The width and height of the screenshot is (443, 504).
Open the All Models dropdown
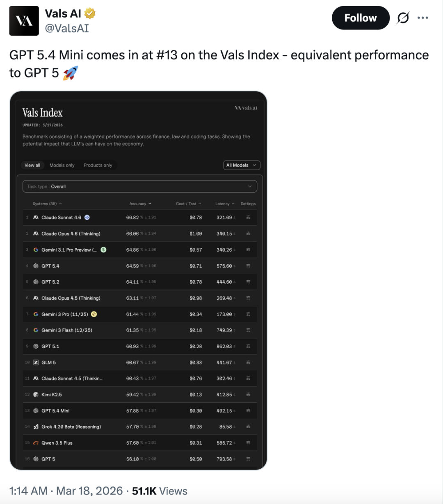[242, 165]
